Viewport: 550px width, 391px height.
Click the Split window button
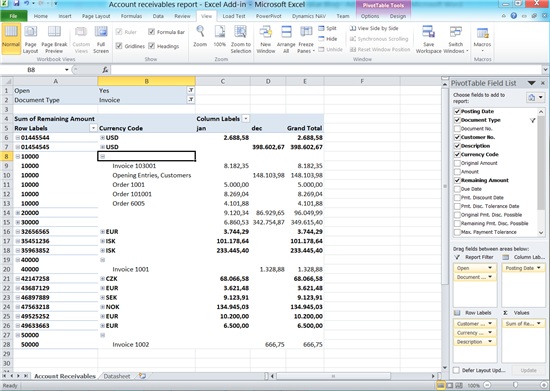pyautogui.click(x=328, y=28)
